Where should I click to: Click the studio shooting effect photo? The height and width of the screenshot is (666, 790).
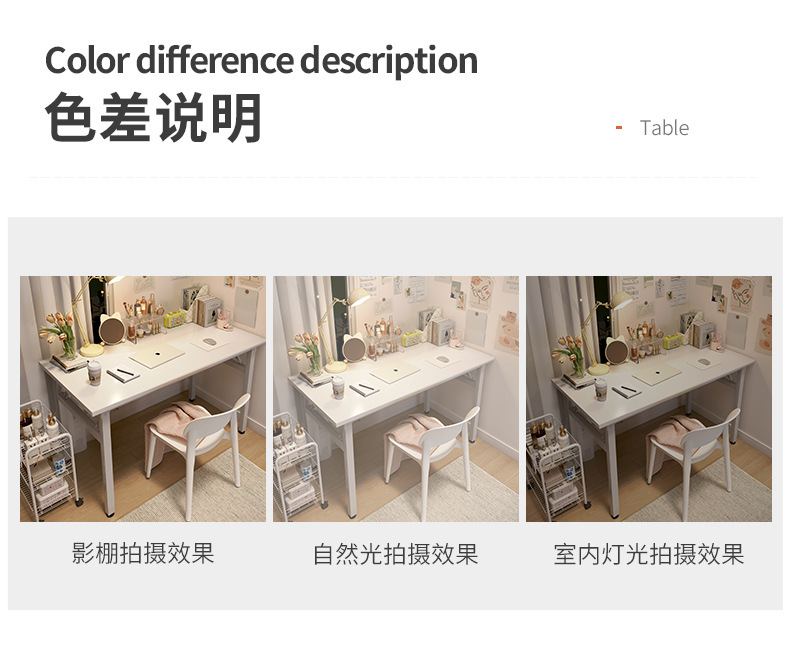click(143, 398)
